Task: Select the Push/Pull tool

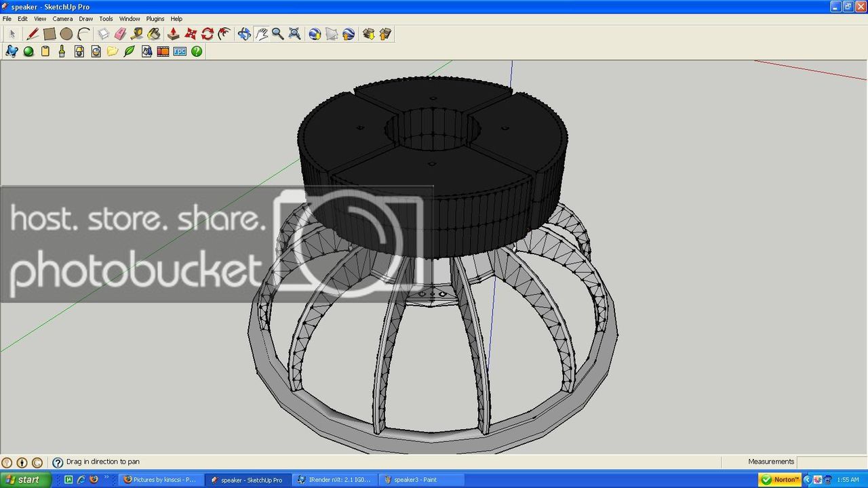Action: click(x=174, y=34)
